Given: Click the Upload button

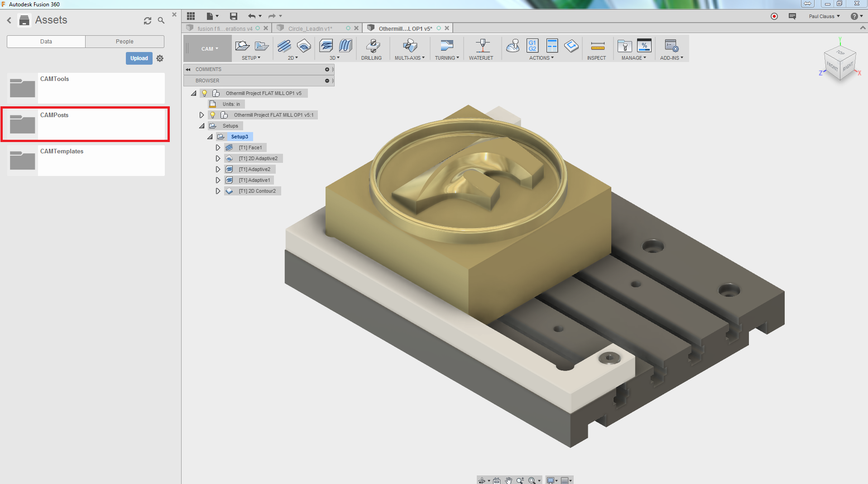Looking at the screenshot, I should tap(139, 58).
